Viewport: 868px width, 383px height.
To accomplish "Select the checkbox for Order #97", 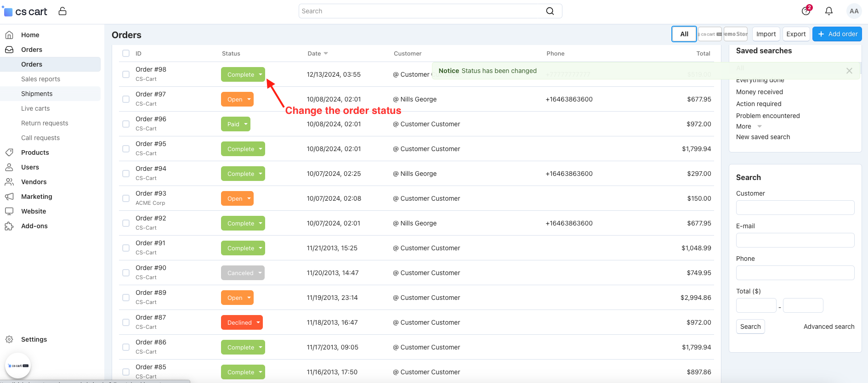I will (x=126, y=99).
